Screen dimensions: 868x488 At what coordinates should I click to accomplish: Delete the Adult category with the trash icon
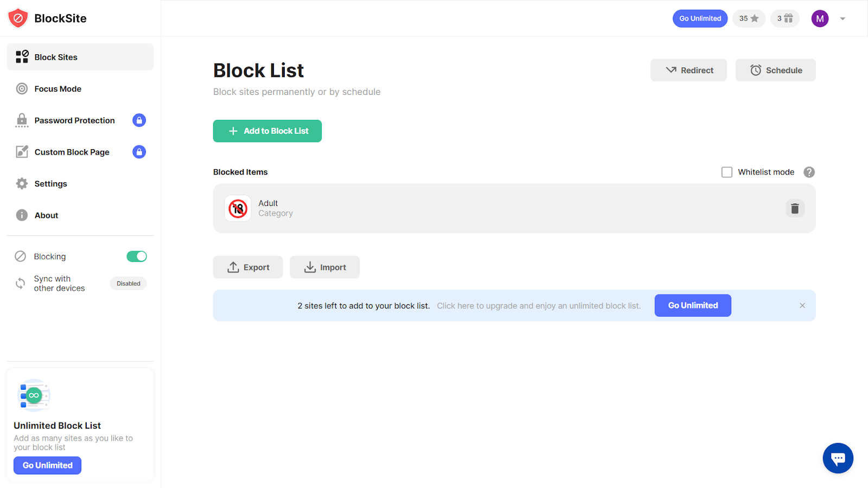[x=794, y=208]
